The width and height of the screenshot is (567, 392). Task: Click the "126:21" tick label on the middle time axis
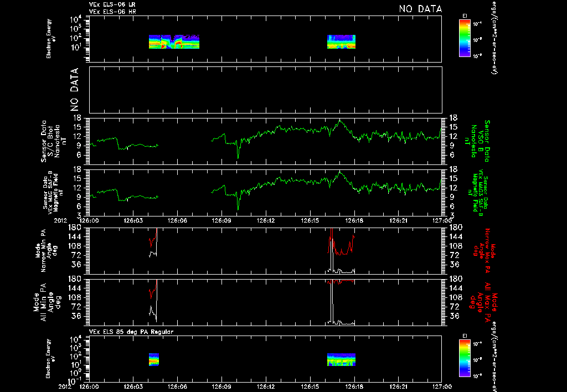(x=398, y=220)
